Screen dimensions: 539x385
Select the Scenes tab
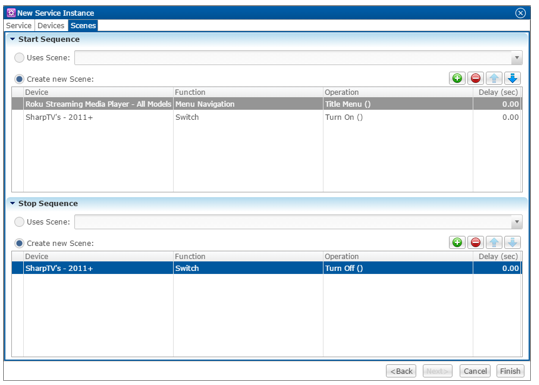point(83,25)
